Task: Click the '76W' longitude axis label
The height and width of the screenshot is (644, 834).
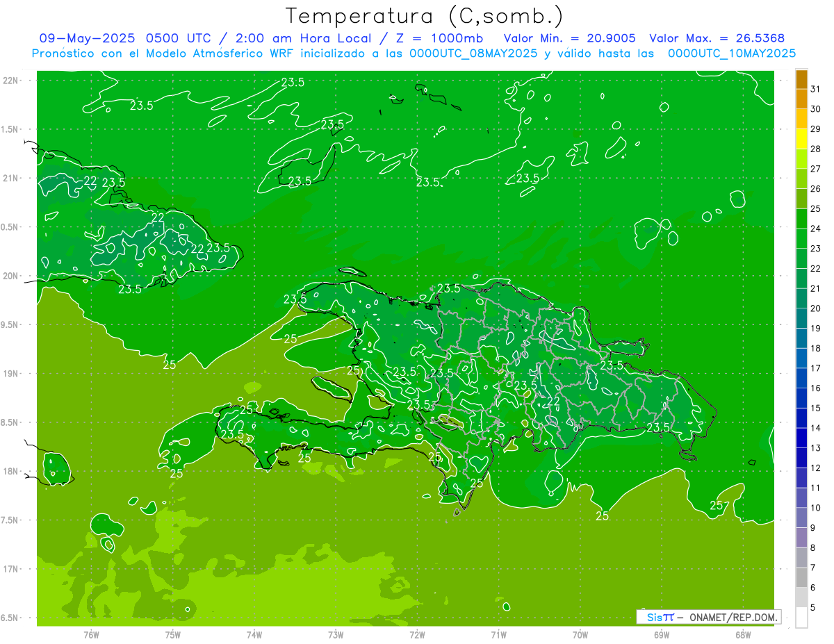Action: pyautogui.click(x=91, y=634)
